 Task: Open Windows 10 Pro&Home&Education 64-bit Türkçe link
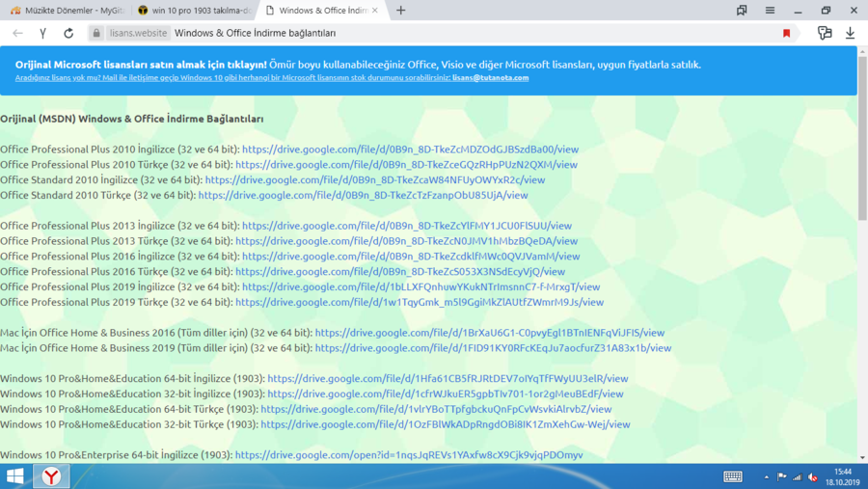tap(436, 409)
